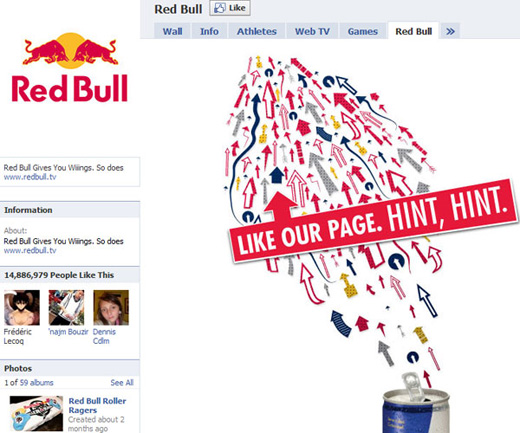Open the 59 albums link
The image size is (520, 433).
(x=36, y=383)
